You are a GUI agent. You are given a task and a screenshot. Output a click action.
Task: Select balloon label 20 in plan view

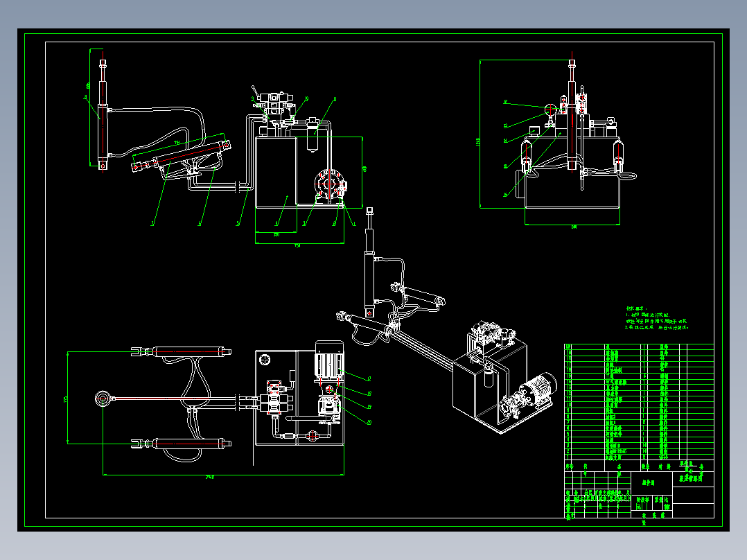click(369, 422)
